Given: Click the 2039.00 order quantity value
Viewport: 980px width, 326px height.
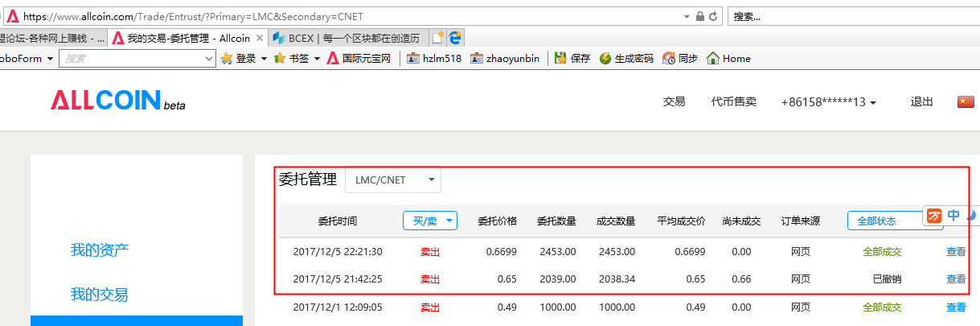Looking at the screenshot, I should click(x=560, y=279).
